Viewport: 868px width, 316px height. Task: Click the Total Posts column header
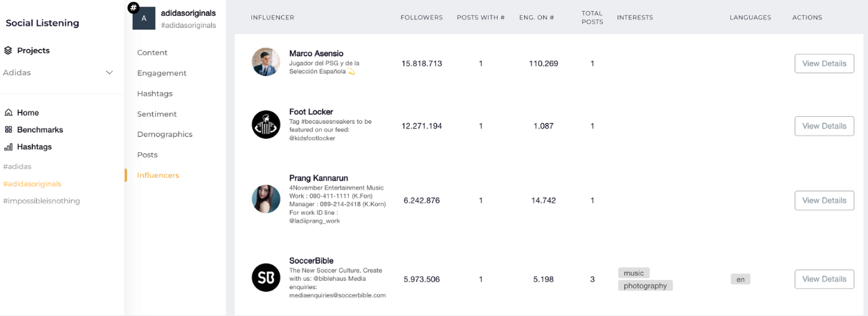click(593, 17)
